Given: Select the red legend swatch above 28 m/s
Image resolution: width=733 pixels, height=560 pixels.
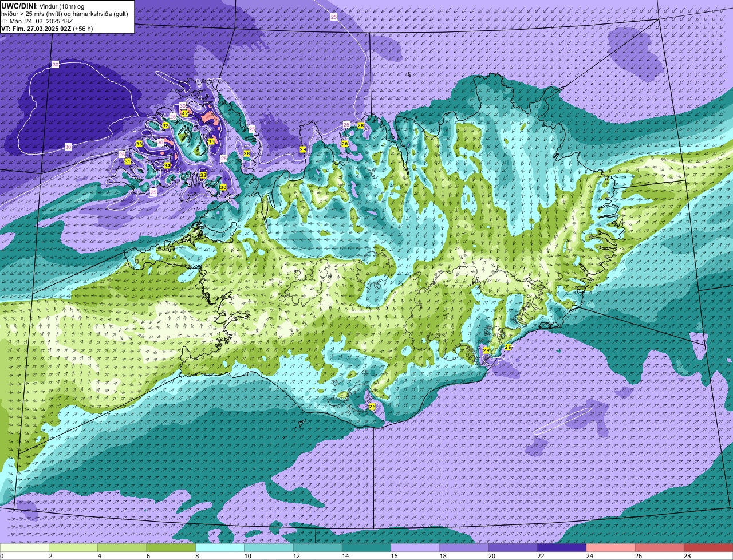Looking at the screenshot, I should 708,547.
